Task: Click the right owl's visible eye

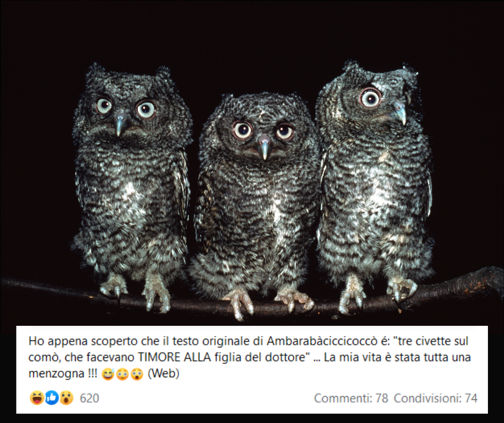Action: coord(370,98)
